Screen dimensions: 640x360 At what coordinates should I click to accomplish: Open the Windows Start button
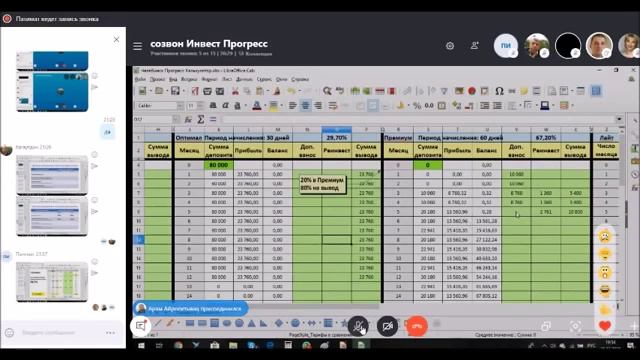click(x=141, y=345)
